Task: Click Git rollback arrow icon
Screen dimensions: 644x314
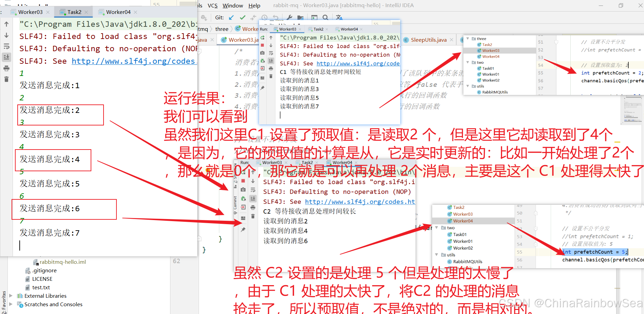Action: (275, 18)
